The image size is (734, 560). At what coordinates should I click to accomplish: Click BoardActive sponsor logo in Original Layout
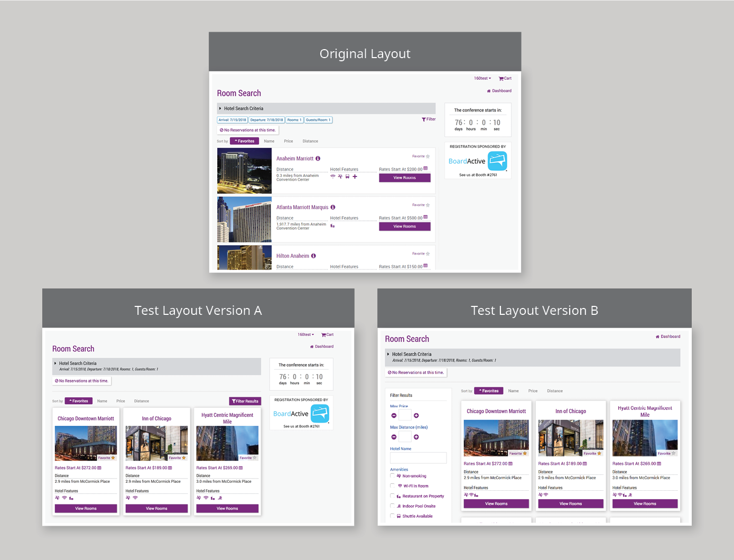click(x=478, y=161)
